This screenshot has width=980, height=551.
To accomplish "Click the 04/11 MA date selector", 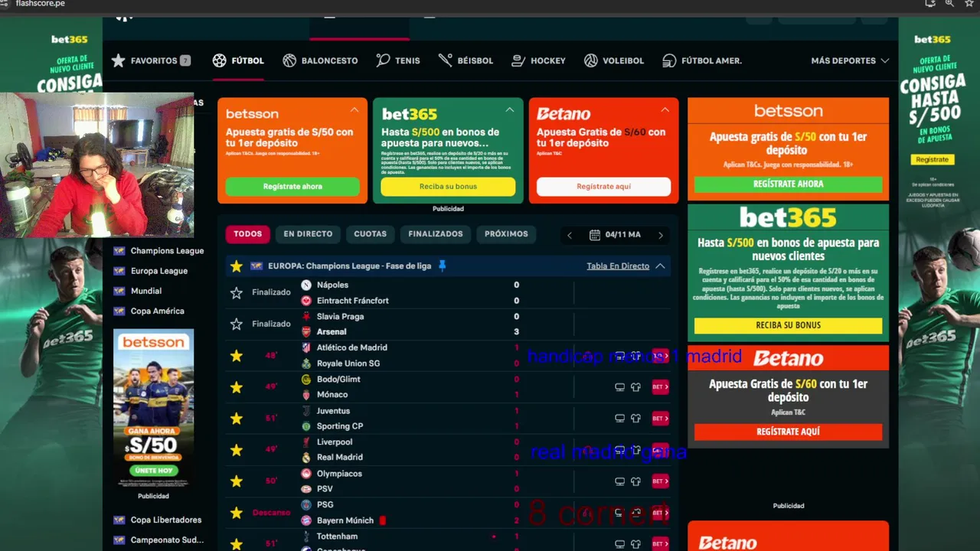I will click(616, 235).
